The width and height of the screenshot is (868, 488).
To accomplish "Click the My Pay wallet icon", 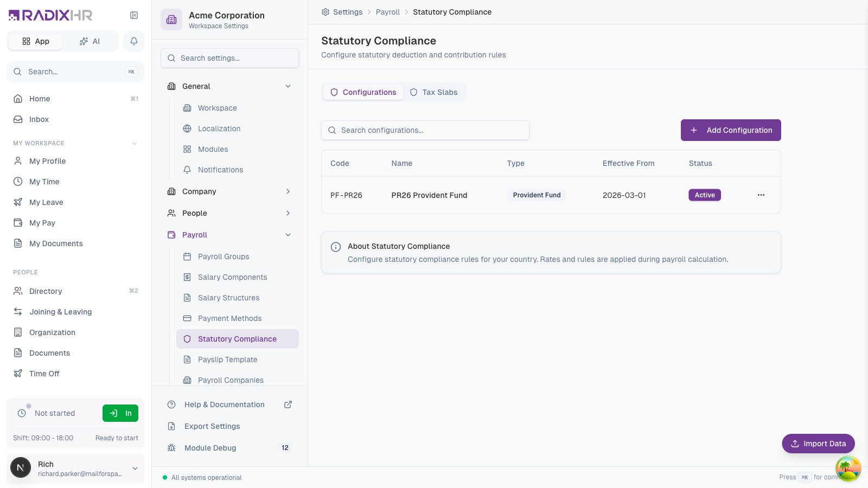I will point(18,223).
